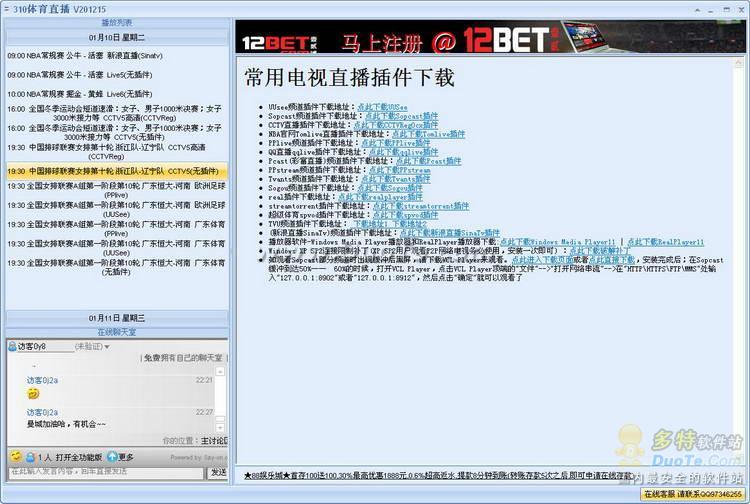Screen dimensions: 750x504
Task: Click 点此下载Sogou插件 link
Action: 390,188
